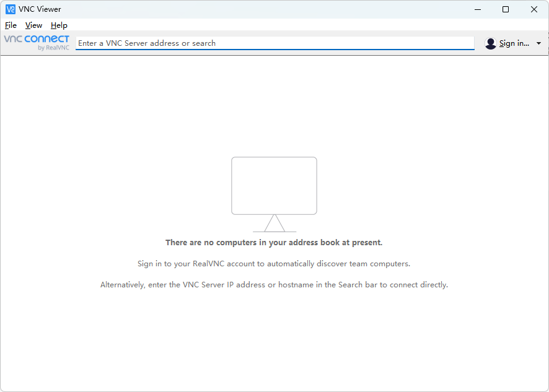Close the VNC Viewer window
The height and width of the screenshot is (392, 549).
coord(534,9)
